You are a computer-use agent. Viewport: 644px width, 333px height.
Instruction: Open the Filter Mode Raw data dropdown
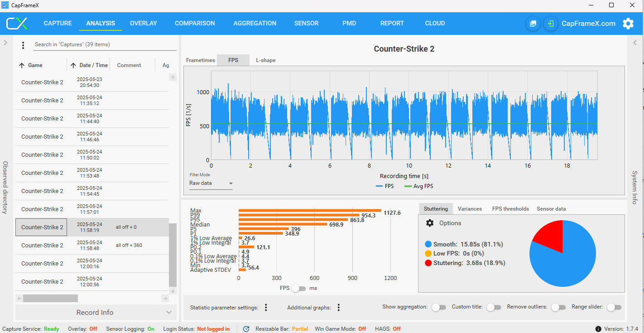point(211,183)
